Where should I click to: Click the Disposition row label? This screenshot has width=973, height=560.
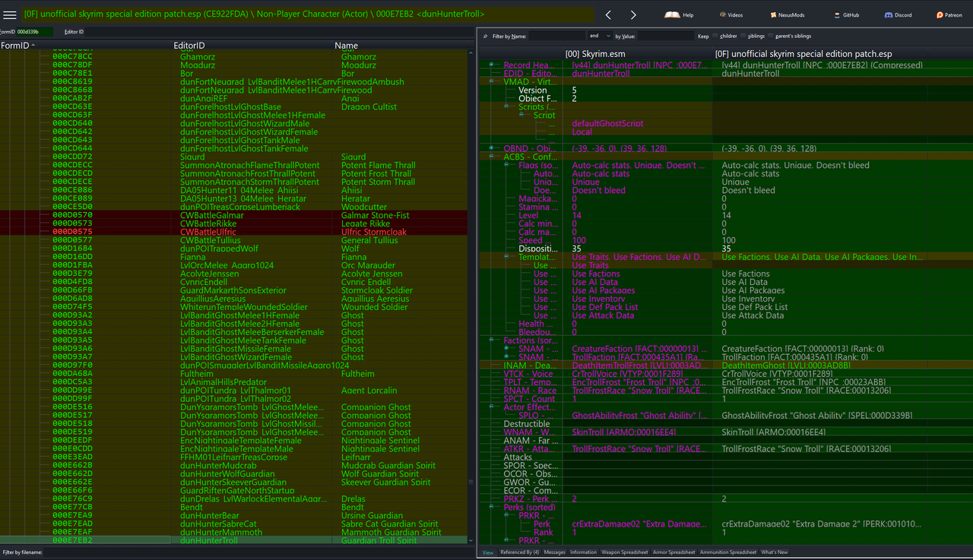coord(538,248)
